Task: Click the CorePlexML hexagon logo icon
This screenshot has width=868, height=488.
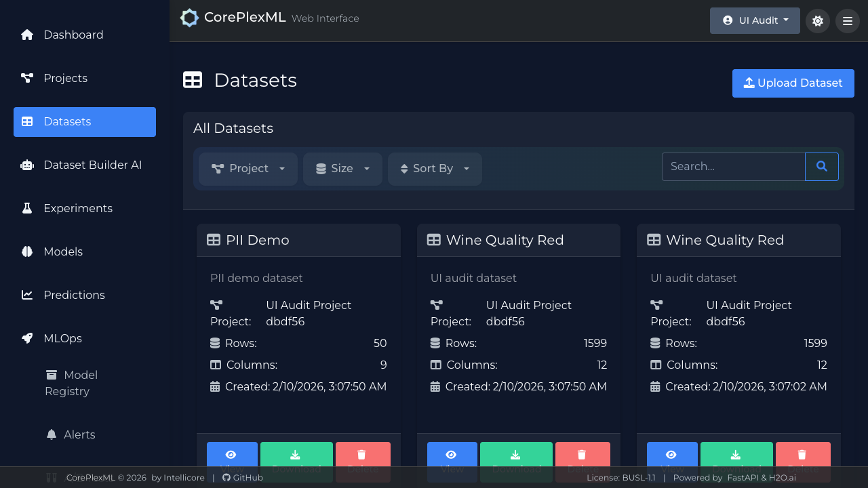Action: pyautogui.click(x=189, y=18)
